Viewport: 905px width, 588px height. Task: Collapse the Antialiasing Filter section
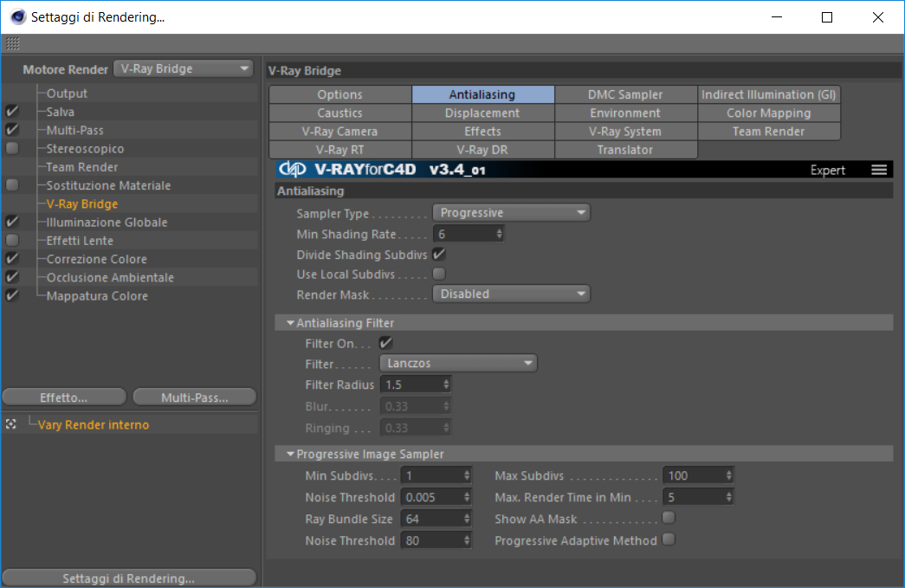tap(290, 322)
